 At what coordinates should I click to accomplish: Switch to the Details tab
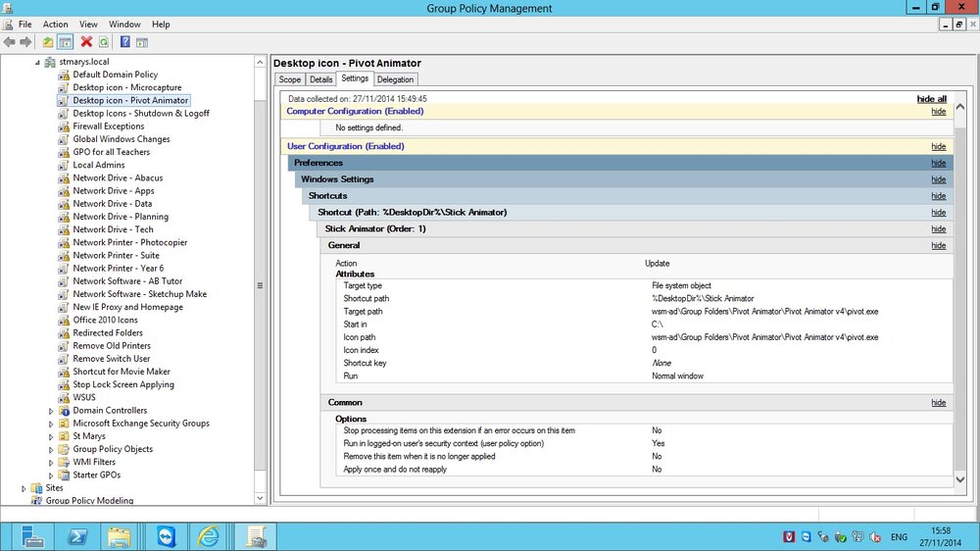(321, 79)
